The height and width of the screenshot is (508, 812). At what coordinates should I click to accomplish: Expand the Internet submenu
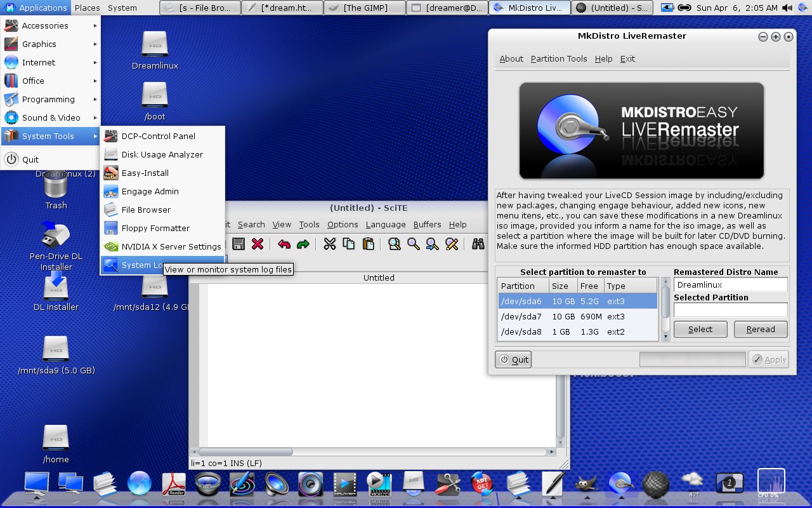coord(51,62)
